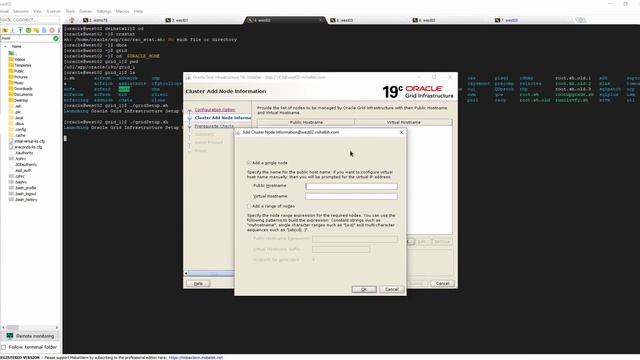Click the green refresh icon in the file toolbar

tap(28, 30)
